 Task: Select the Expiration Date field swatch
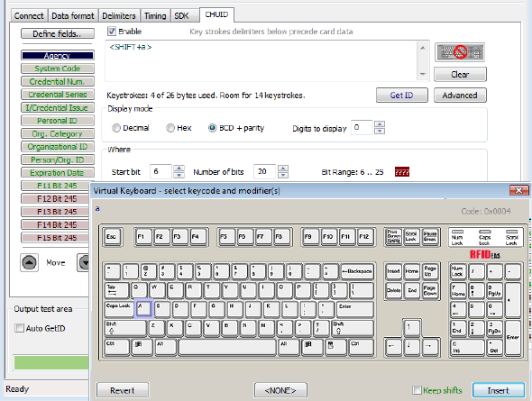[x=58, y=173]
